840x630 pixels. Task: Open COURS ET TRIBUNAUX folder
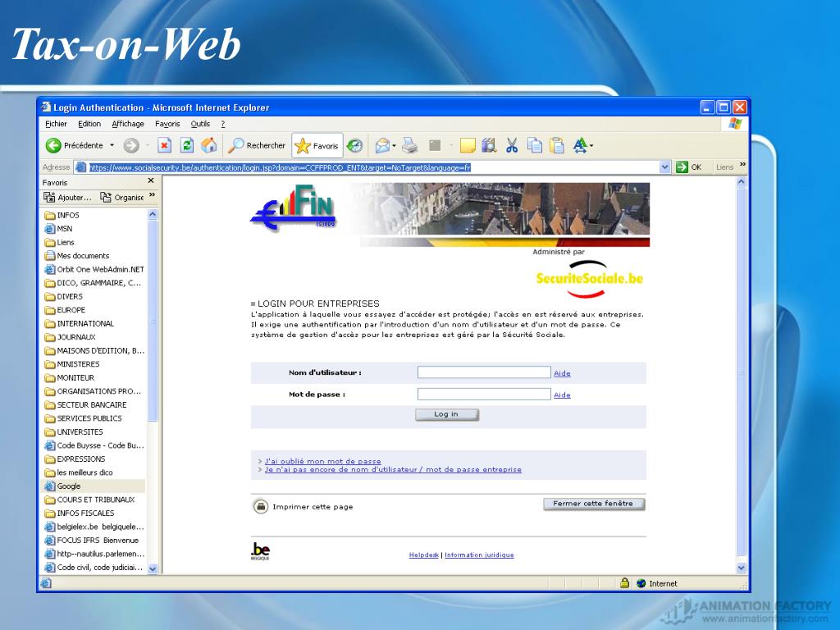point(90,500)
